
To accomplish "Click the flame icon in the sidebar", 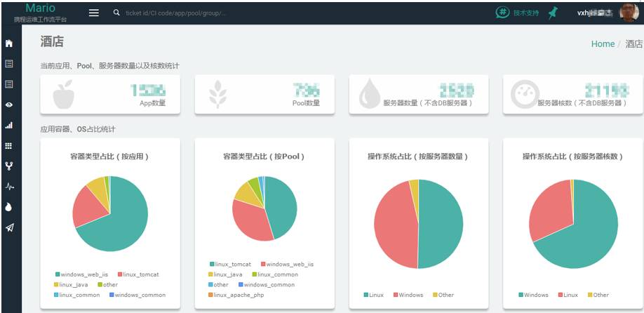I will pyautogui.click(x=9, y=208).
